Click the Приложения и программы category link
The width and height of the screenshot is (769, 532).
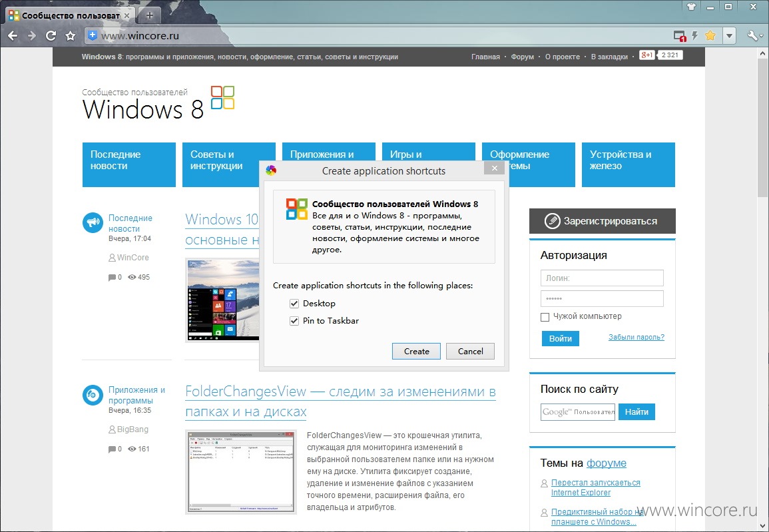coord(136,396)
